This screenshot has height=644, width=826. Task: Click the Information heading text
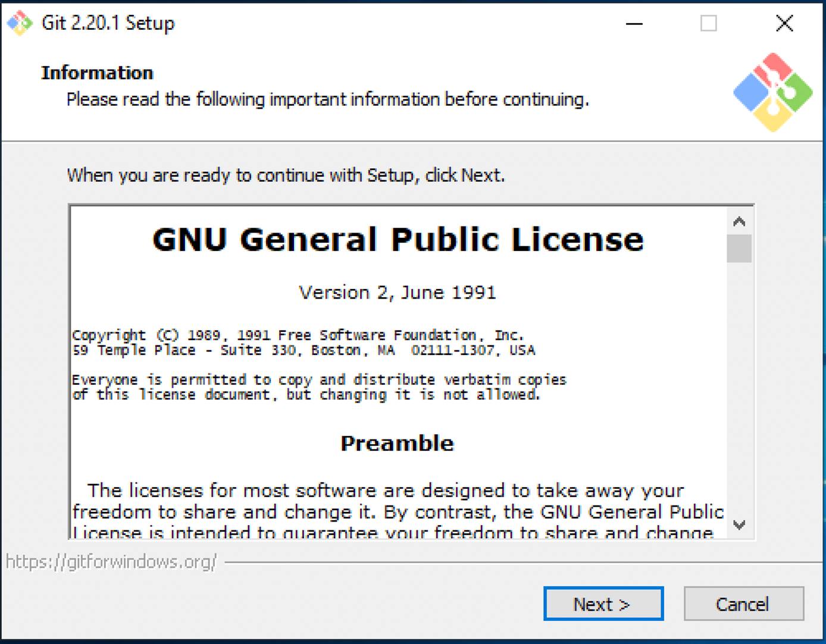(97, 72)
